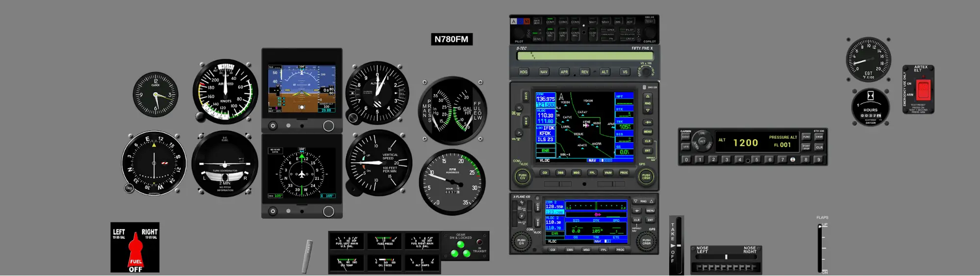Toggle the DME audio button
Screen dimensions: 980x276
tap(618, 21)
